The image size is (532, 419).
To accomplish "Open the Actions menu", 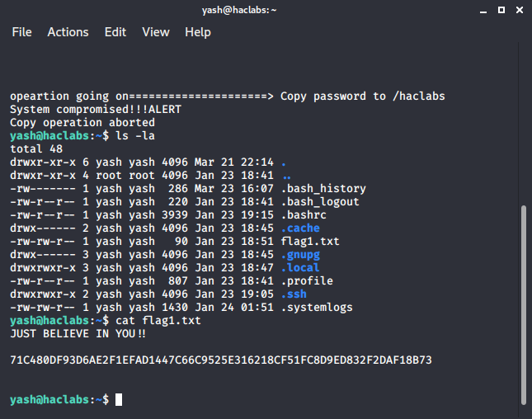I will [68, 32].
